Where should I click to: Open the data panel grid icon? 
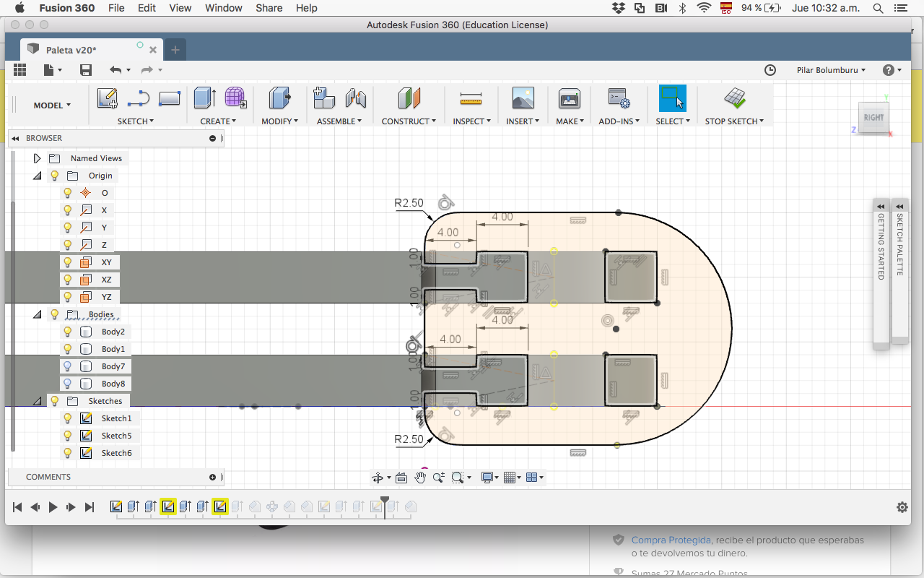coord(20,69)
